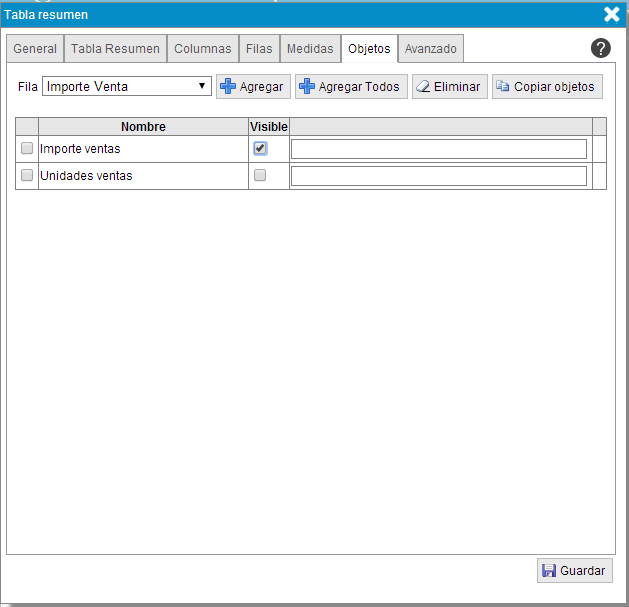
Task: Open the Fila dropdown list
Action: pyautogui.click(x=127, y=87)
